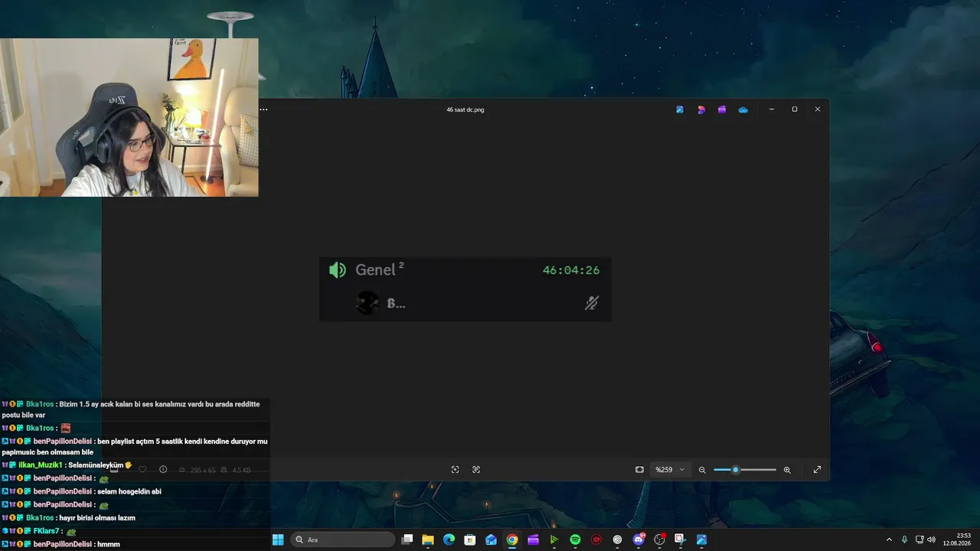Select the 46 saat dc.png title text
Screen dimensions: 980x551
[465, 109]
